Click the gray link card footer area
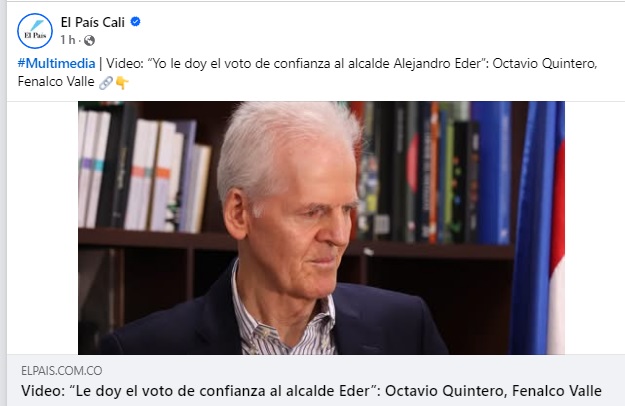This screenshot has height=406, width=625. click(x=316, y=381)
